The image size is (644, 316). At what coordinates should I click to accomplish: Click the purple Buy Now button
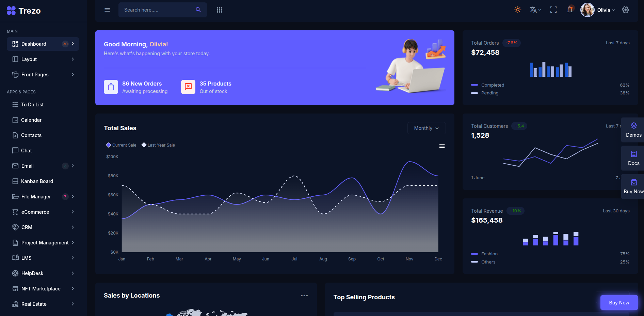619,303
